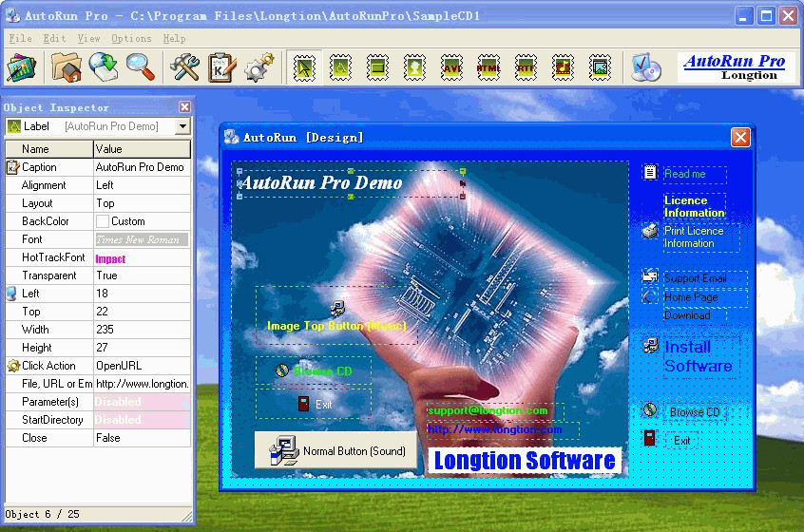Click the Font value Times New Roman

pos(142,239)
